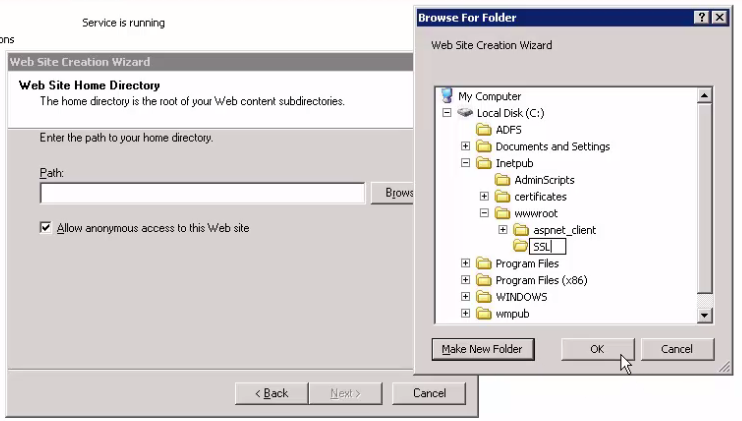Viewport: 742px width, 421px height.
Task: Collapse the wwwroot tree node
Action: click(485, 213)
